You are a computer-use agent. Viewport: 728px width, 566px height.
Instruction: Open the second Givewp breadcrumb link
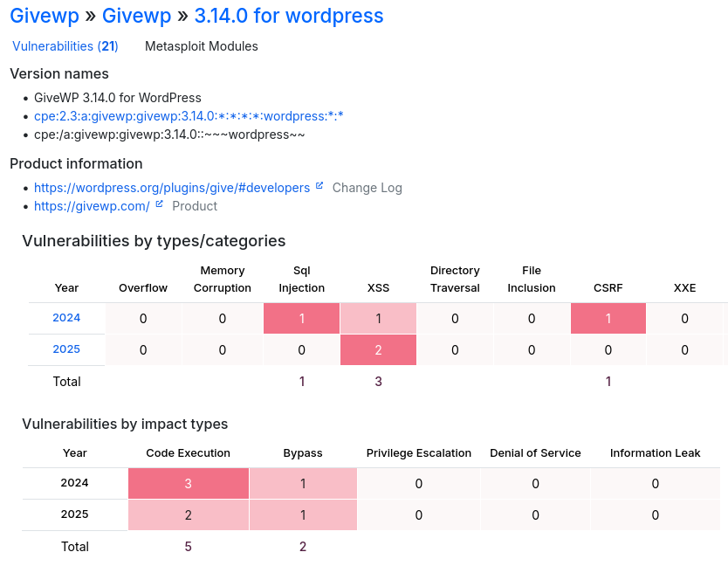click(136, 16)
